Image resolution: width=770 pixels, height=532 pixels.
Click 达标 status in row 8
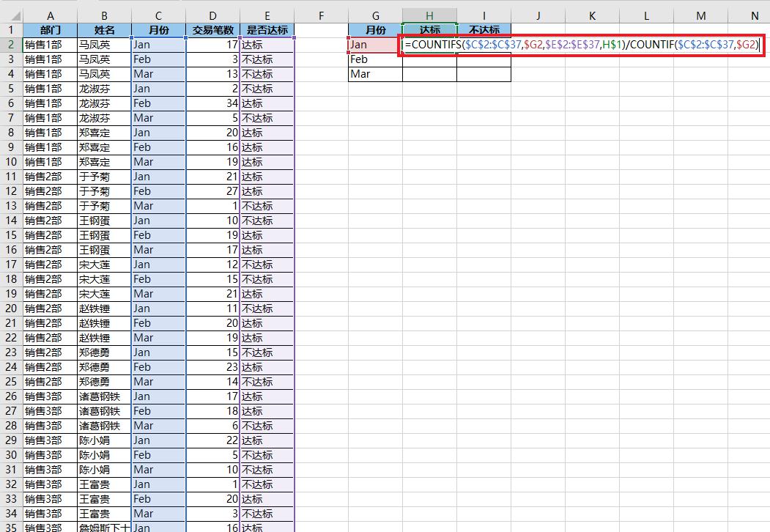(267, 133)
